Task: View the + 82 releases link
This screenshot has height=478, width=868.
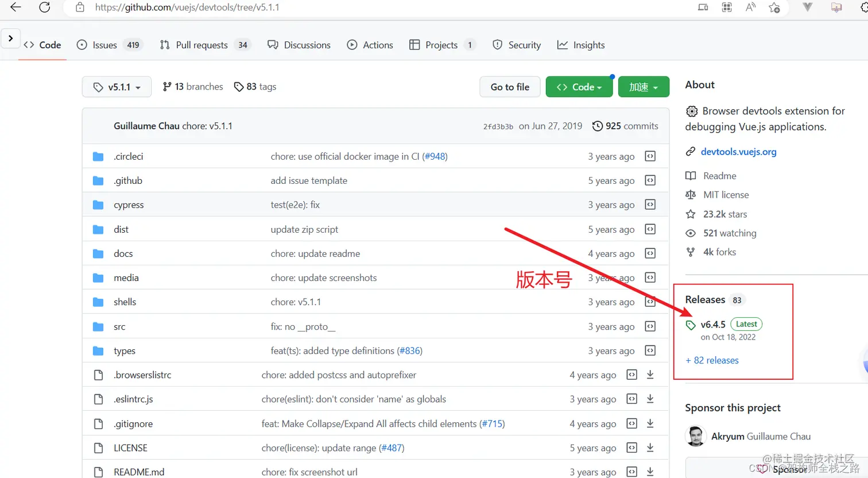Action: point(712,360)
